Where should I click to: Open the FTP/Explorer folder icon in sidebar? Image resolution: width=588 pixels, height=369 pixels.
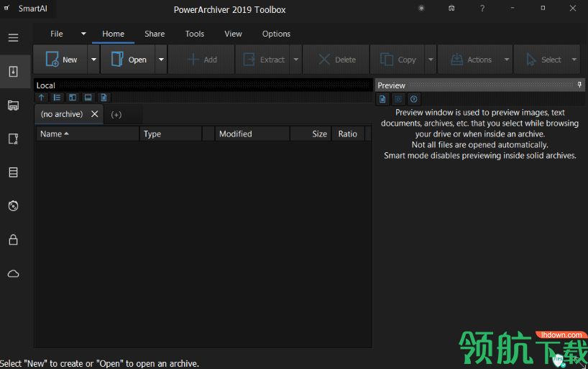[x=14, y=106]
